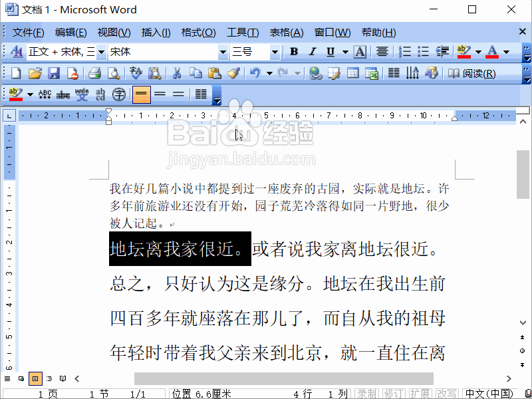Toggle bold formatting
This screenshot has width=532, height=399.
pyautogui.click(x=294, y=52)
